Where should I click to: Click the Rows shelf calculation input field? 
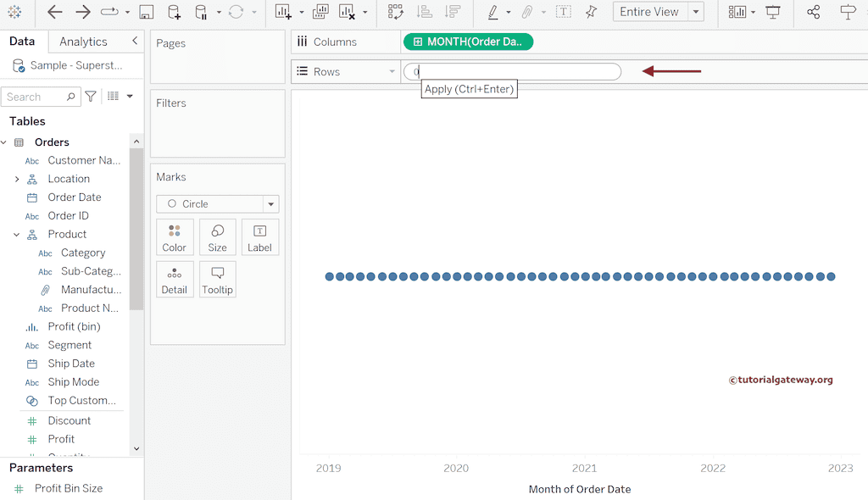pos(513,71)
